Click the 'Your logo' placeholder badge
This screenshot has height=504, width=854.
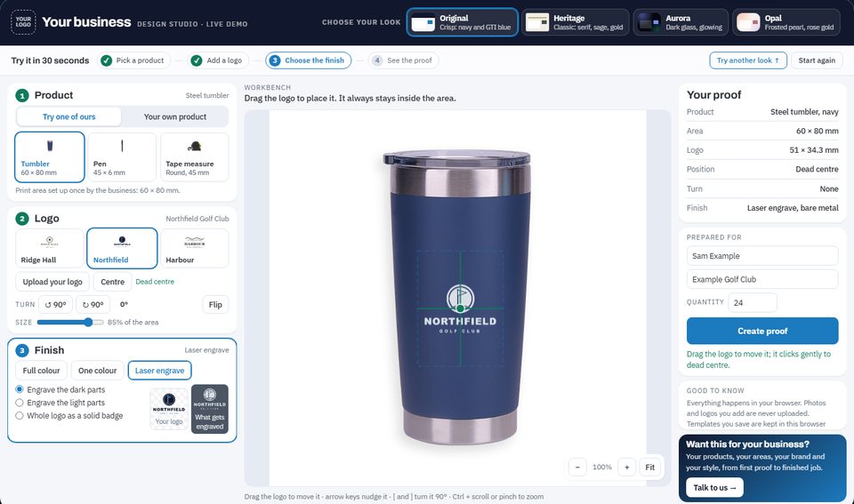coord(23,22)
